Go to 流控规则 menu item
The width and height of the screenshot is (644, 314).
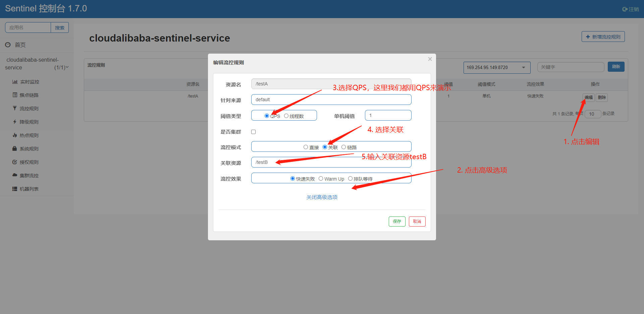tap(29, 109)
